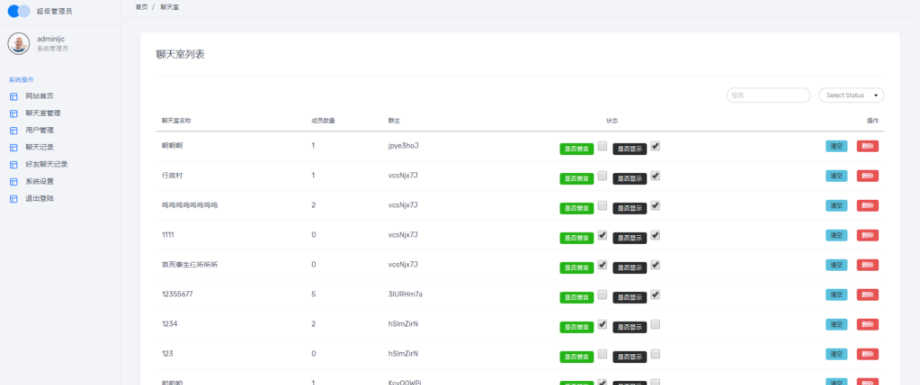The width and height of the screenshot is (920, 385).
Task: Uncheck the 是否显示 box for 行政村 room
Action: point(655,175)
